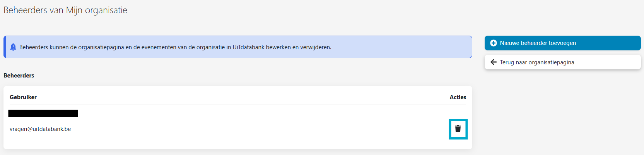Viewport: 644px width, 155px height.
Task: Click the word UiTdatabank in the info banner
Action: click(248, 47)
